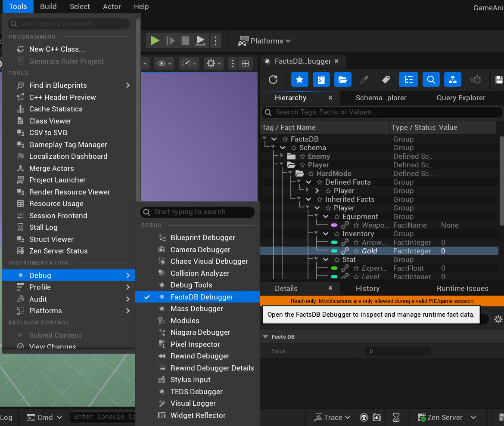Open the Profile submenu
504x426 pixels.
click(68, 287)
